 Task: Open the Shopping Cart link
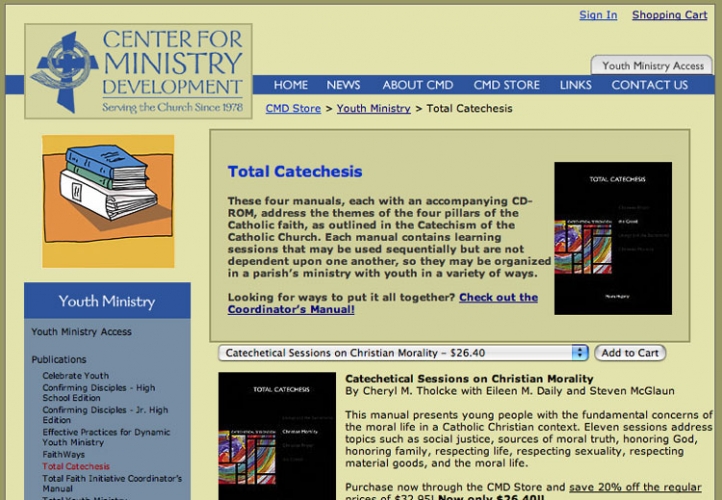tap(670, 15)
